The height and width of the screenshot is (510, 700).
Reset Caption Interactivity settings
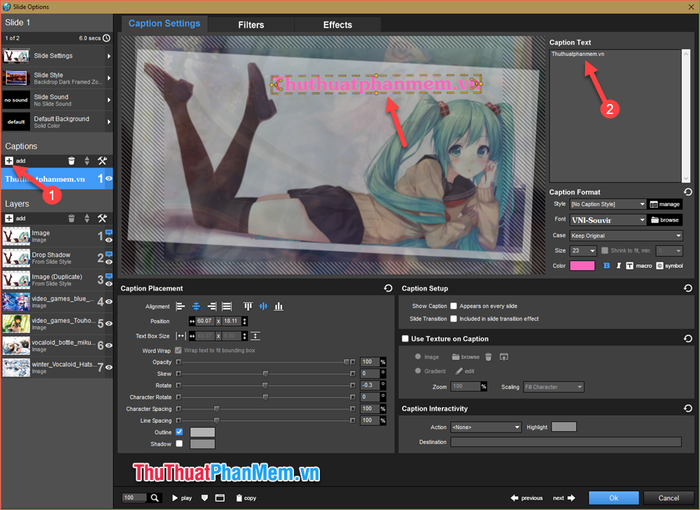pyautogui.click(x=688, y=408)
